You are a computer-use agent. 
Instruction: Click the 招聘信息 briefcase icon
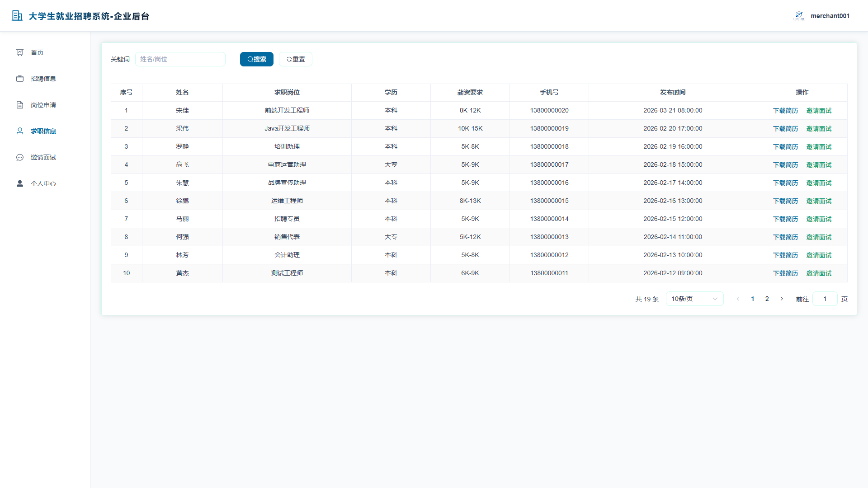[20, 79]
